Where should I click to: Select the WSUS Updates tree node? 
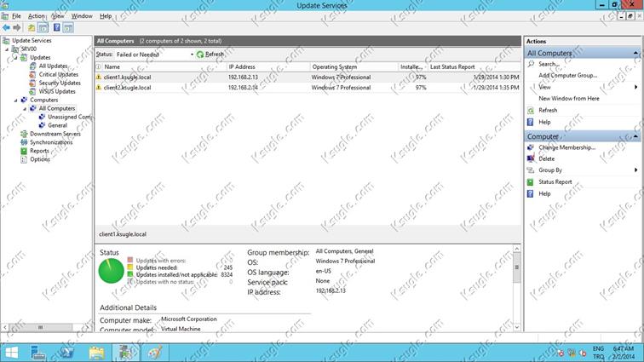[x=57, y=91]
